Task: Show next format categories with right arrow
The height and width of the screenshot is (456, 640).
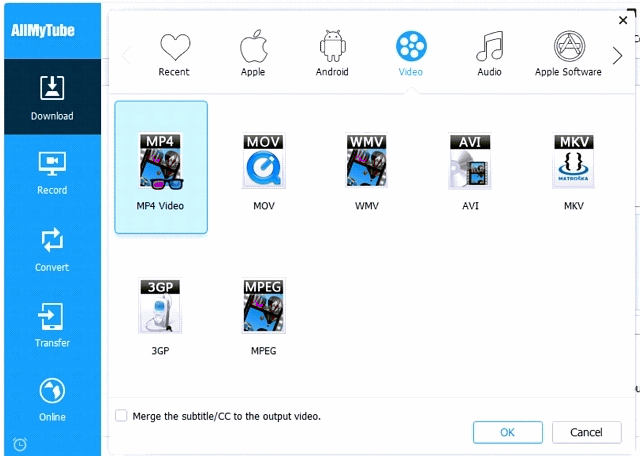Action: pyautogui.click(x=617, y=56)
